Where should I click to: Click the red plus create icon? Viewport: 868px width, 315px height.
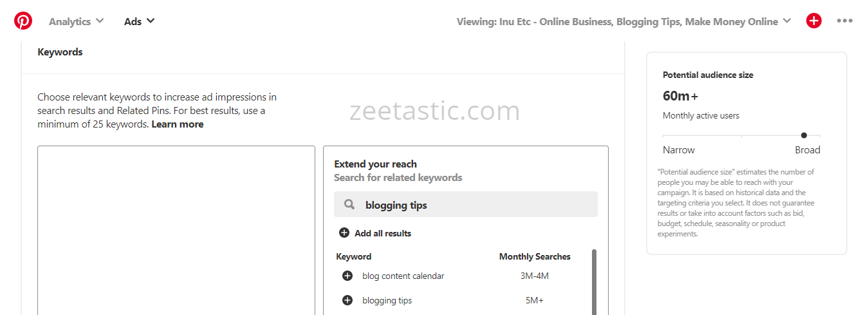(x=814, y=21)
